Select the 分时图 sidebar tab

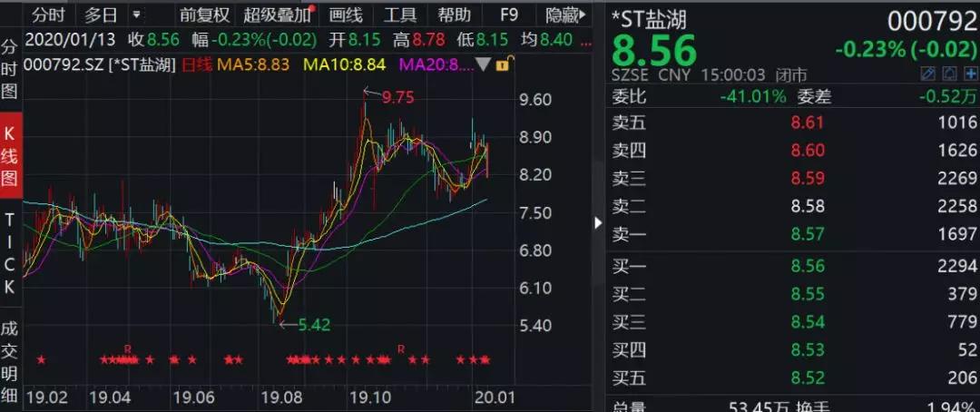click(x=10, y=69)
